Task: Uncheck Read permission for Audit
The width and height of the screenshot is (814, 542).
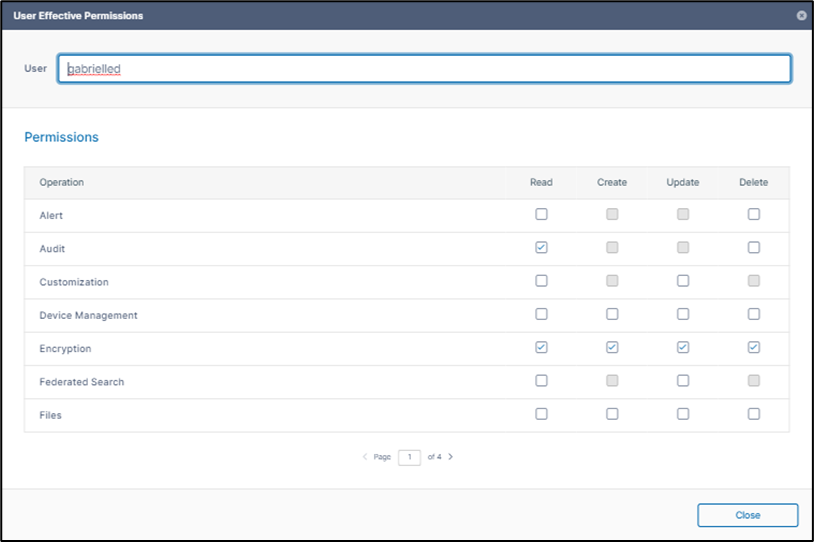Action: (x=541, y=248)
